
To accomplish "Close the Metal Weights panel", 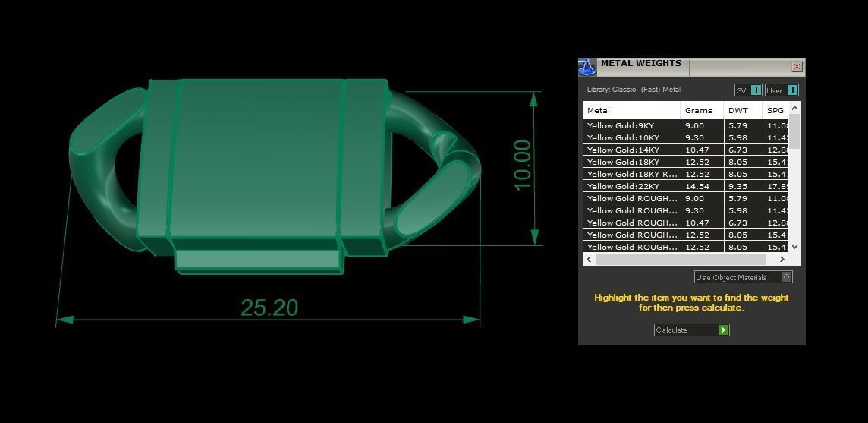I will (x=797, y=67).
